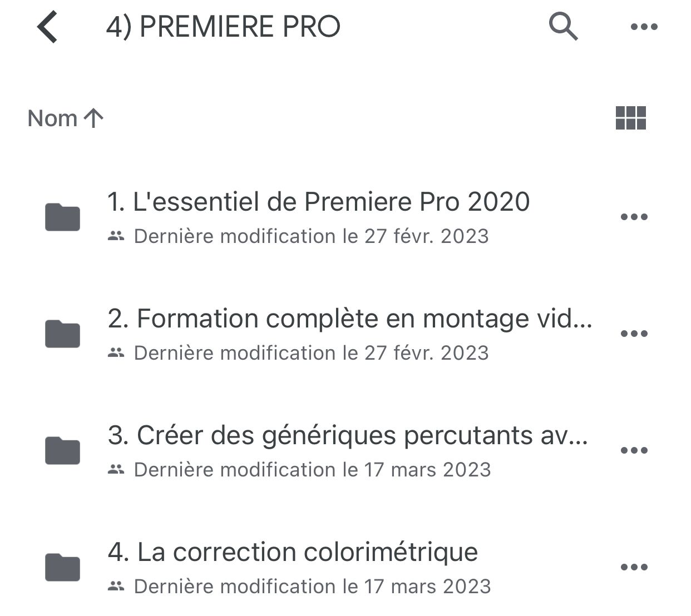Tap the back arrow icon
Image resolution: width=691 pixels, height=616 pixels.
point(48,27)
